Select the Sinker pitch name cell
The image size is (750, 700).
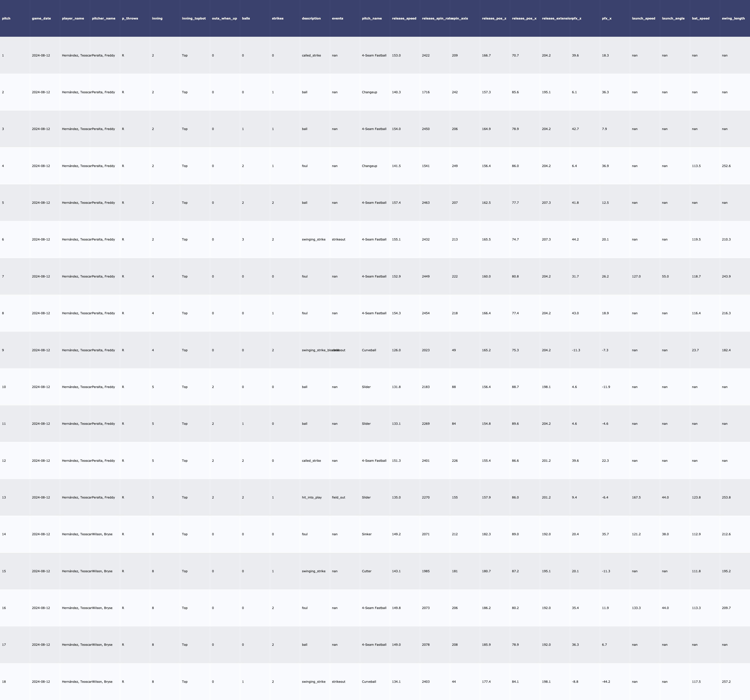click(x=366, y=534)
